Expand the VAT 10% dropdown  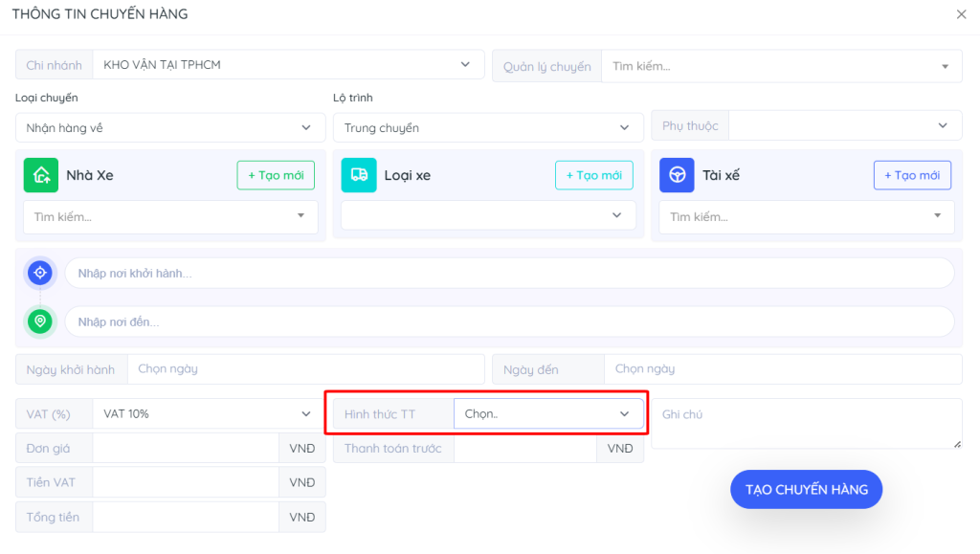point(208,414)
